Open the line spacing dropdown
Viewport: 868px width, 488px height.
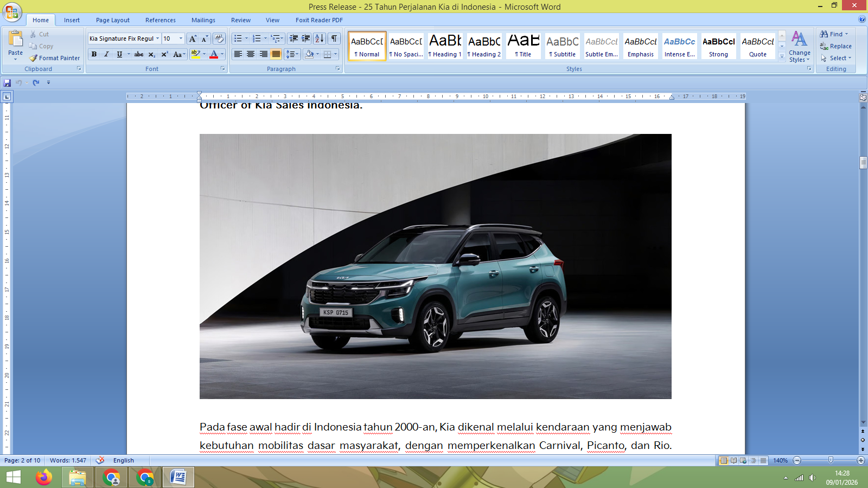pos(292,54)
